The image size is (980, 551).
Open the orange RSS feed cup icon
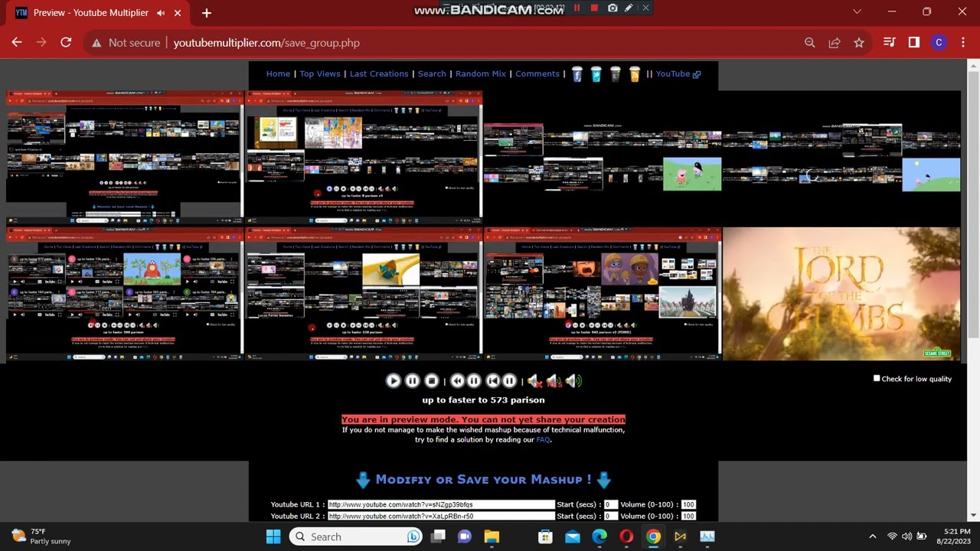tap(635, 74)
